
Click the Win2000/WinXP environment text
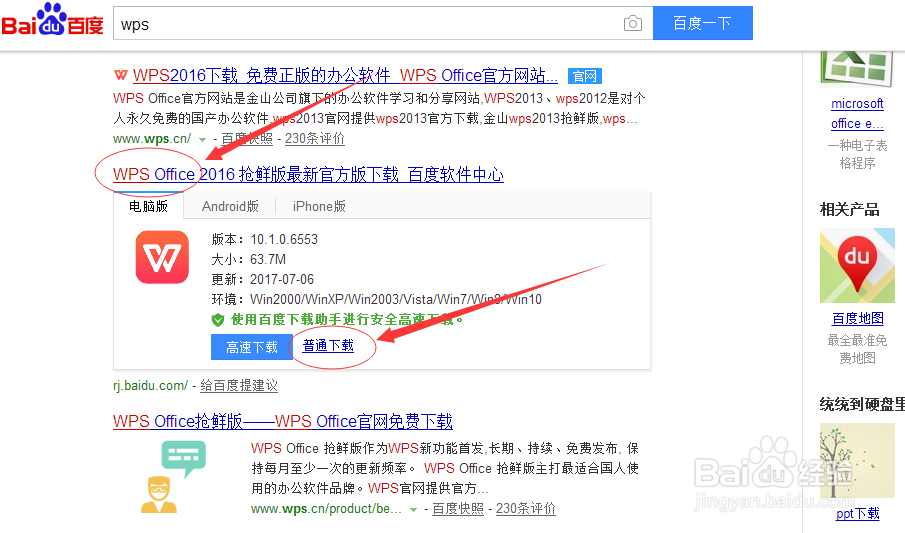(396, 299)
